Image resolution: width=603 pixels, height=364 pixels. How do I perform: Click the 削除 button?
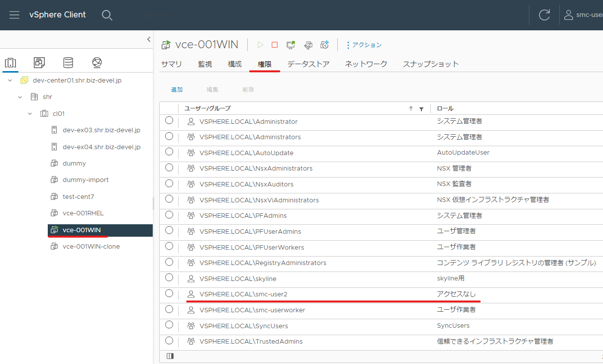click(x=248, y=90)
